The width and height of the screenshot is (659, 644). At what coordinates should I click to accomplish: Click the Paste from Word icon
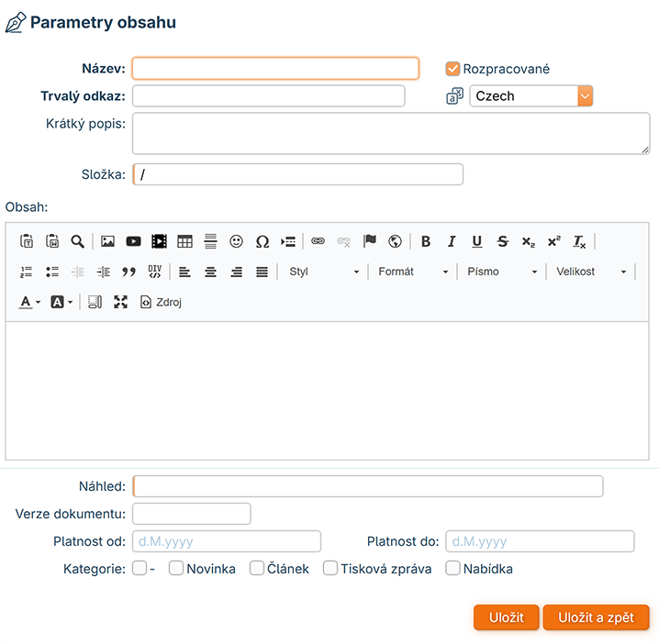(52, 241)
